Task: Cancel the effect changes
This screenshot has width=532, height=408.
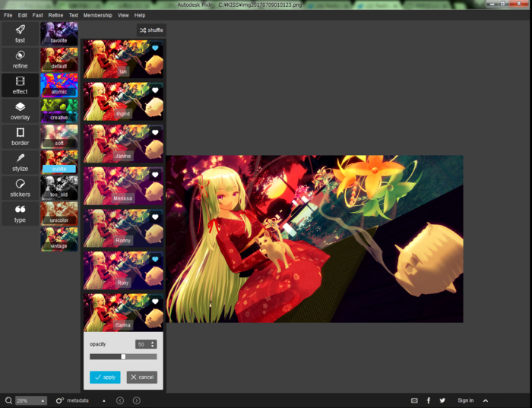Action: coord(142,377)
